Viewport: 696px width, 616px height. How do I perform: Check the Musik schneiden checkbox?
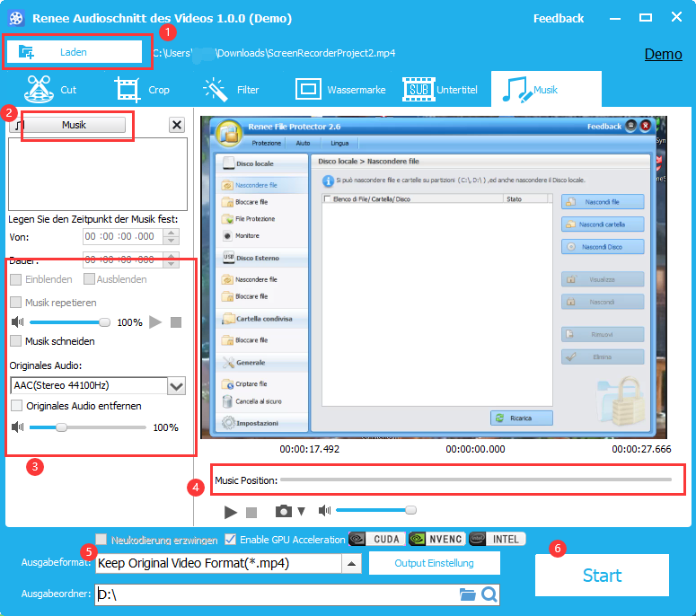pyautogui.click(x=15, y=341)
